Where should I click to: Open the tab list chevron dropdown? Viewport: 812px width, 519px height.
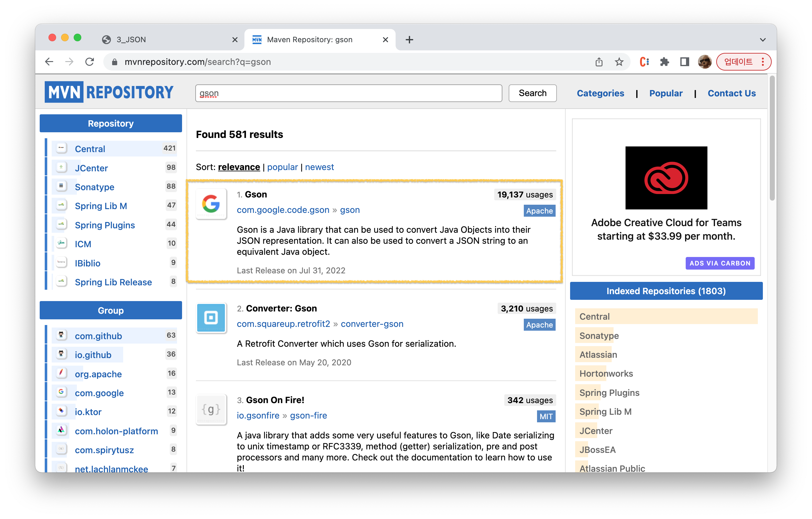763,40
